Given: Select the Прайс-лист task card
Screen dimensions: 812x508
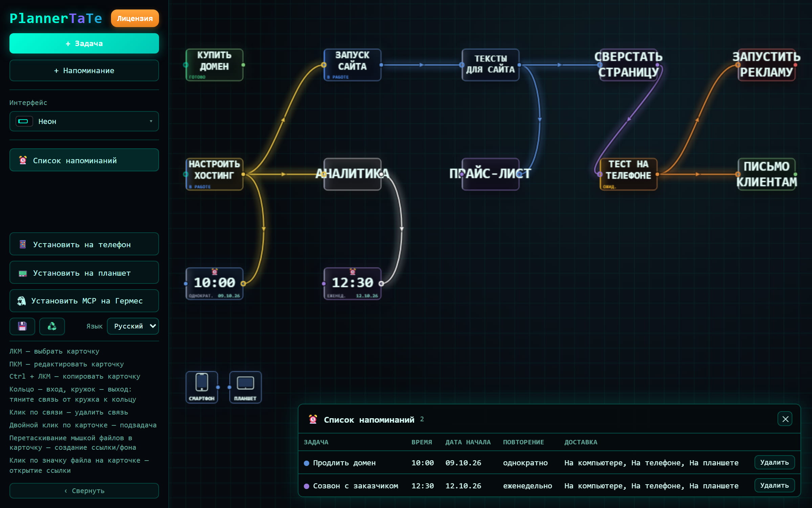Looking at the screenshot, I should (491, 174).
